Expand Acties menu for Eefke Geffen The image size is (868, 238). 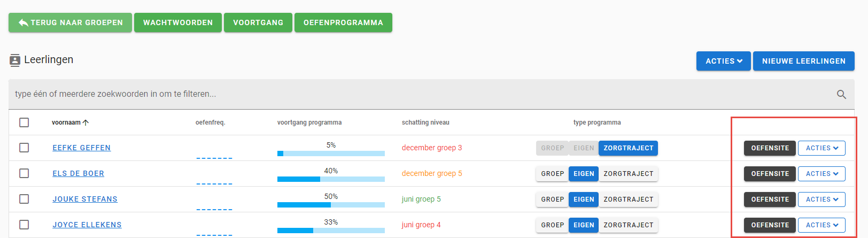pyautogui.click(x=821, y=148)
